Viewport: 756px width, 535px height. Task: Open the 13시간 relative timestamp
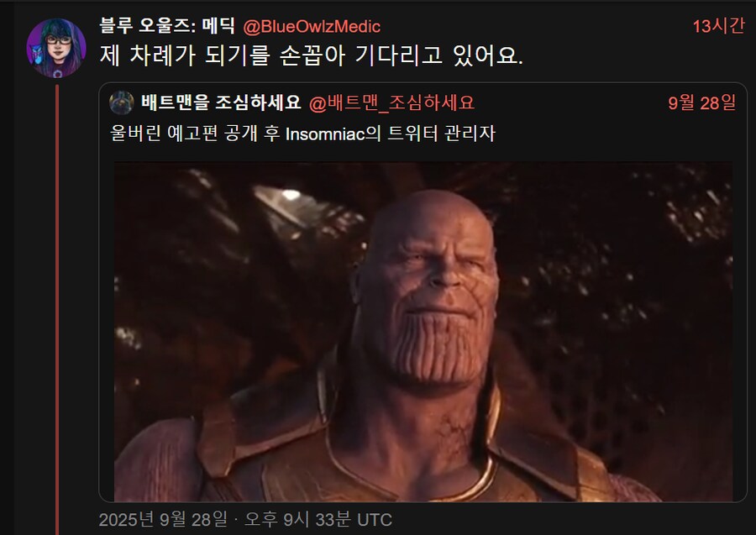pos(718,26)
